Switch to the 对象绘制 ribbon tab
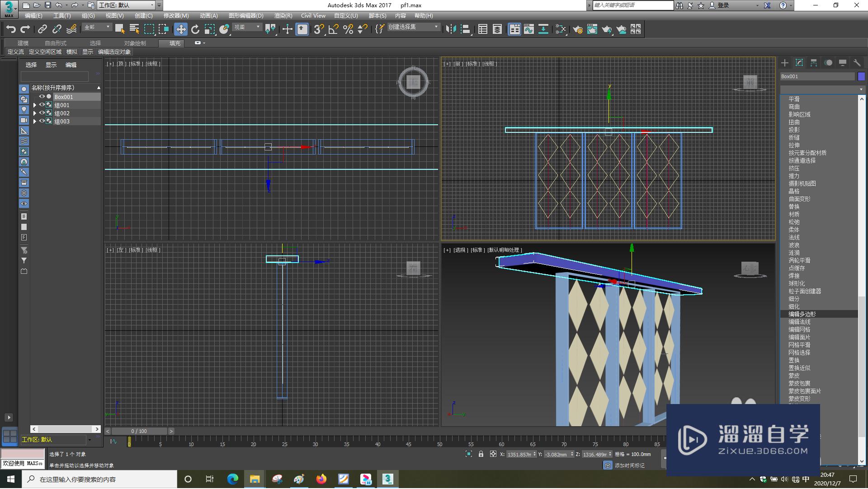Image resolution: width=868 pixels, height=489 pixels. pos(135,43)
